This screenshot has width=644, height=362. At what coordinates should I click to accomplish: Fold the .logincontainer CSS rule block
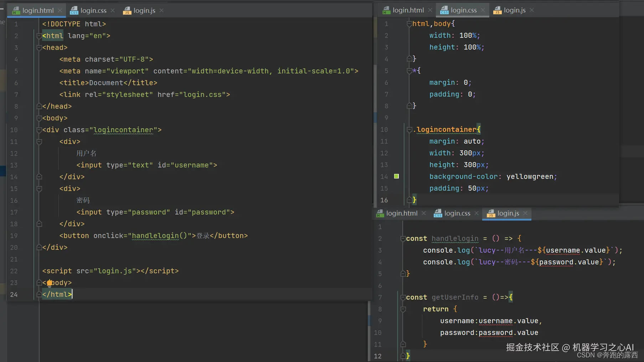tap(409, 130)
